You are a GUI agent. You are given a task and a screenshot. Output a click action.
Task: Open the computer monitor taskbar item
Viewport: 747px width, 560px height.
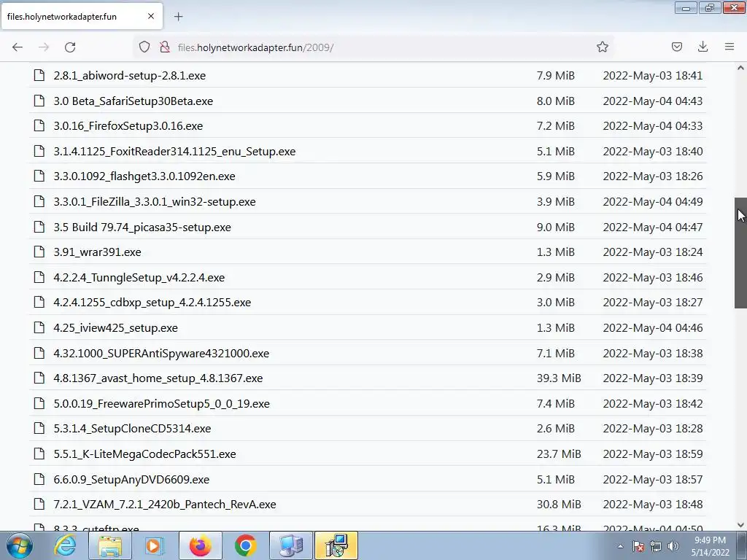click(291, 545)
